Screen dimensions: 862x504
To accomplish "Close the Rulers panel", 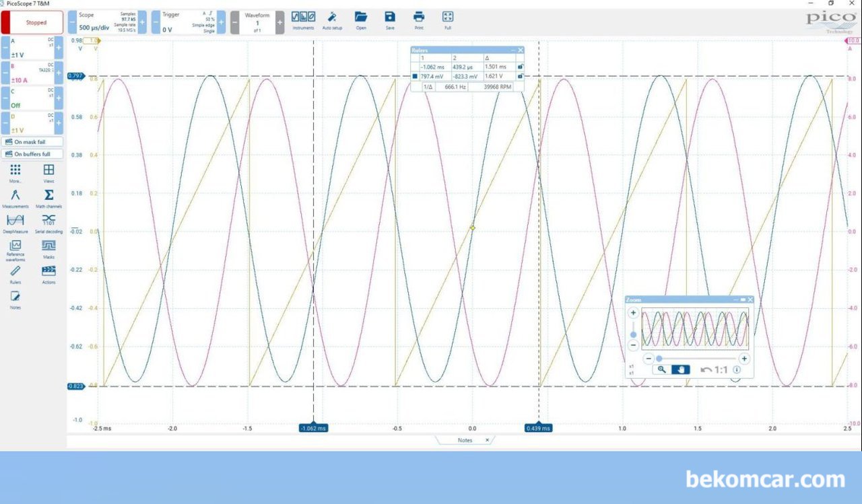I will [x=521, y=50].
